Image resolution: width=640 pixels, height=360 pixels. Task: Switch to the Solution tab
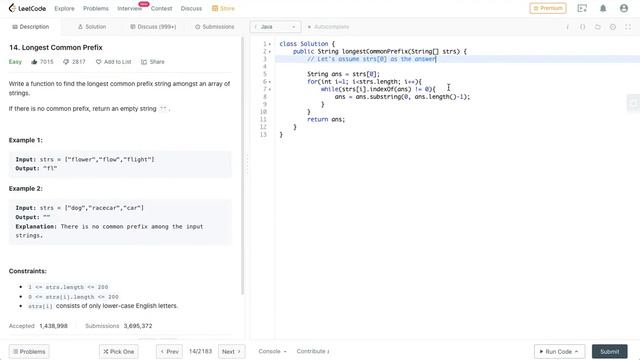coord(92,27)
